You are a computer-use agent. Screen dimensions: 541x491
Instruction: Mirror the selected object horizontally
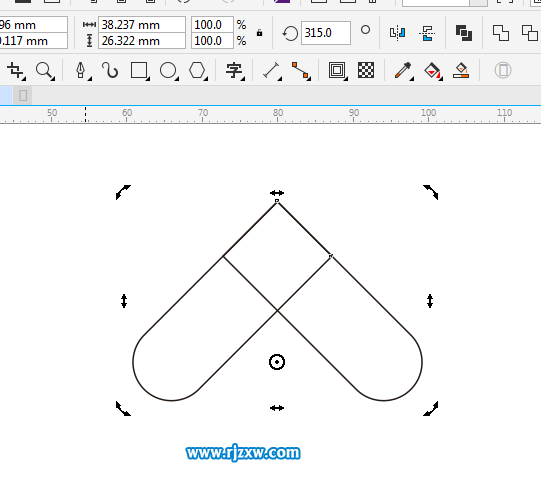tap(397, 33)
